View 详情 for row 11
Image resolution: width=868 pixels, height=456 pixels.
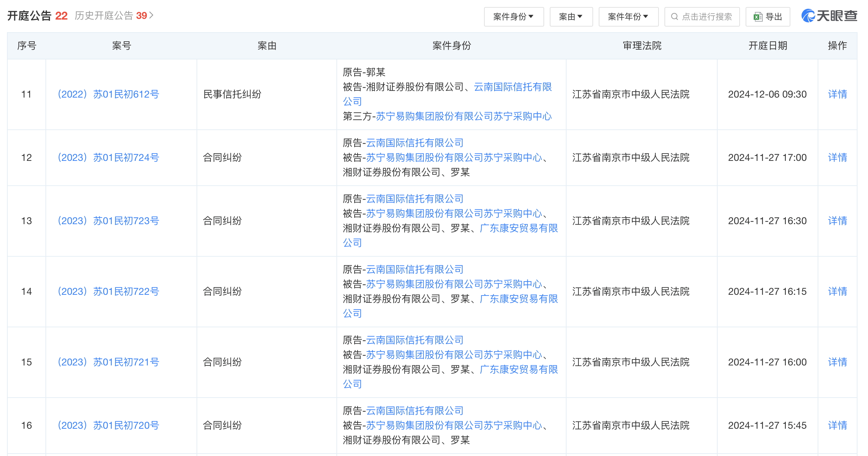coord(837,94)
